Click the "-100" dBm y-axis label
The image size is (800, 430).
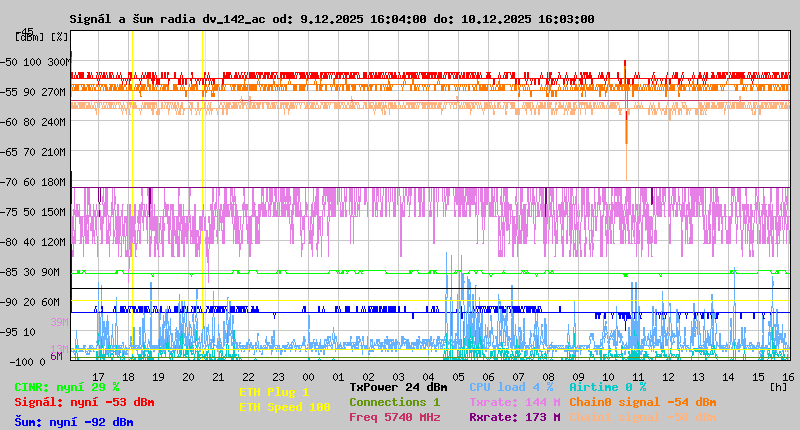(x=21, y=362)
